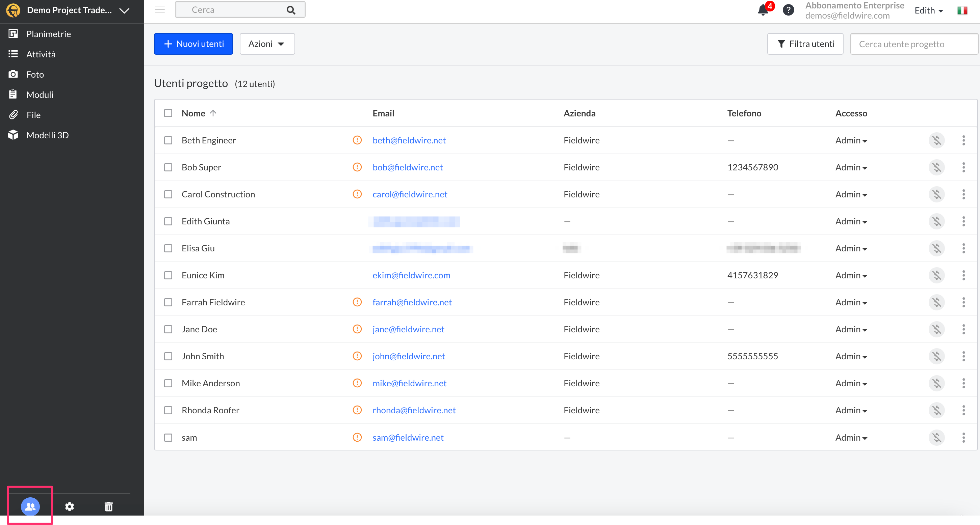Click the Cerca utente progetto field

click(x=913, y=44)
